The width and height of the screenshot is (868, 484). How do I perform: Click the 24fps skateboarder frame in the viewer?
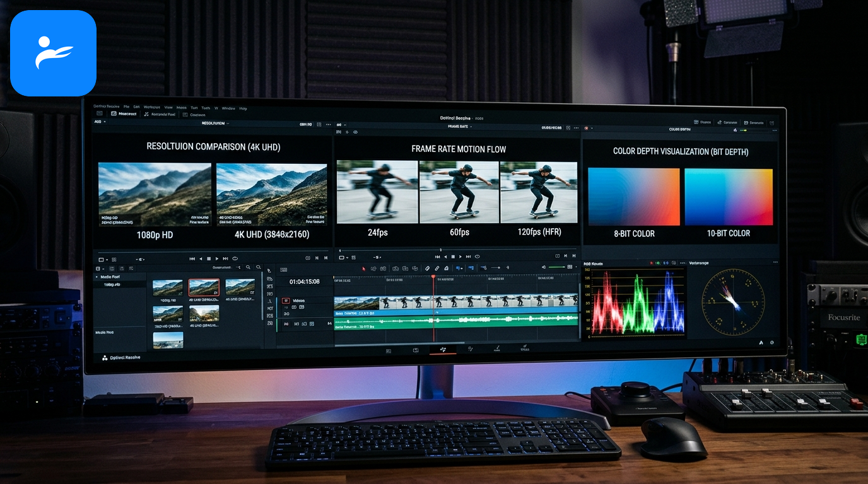(377, 192)
